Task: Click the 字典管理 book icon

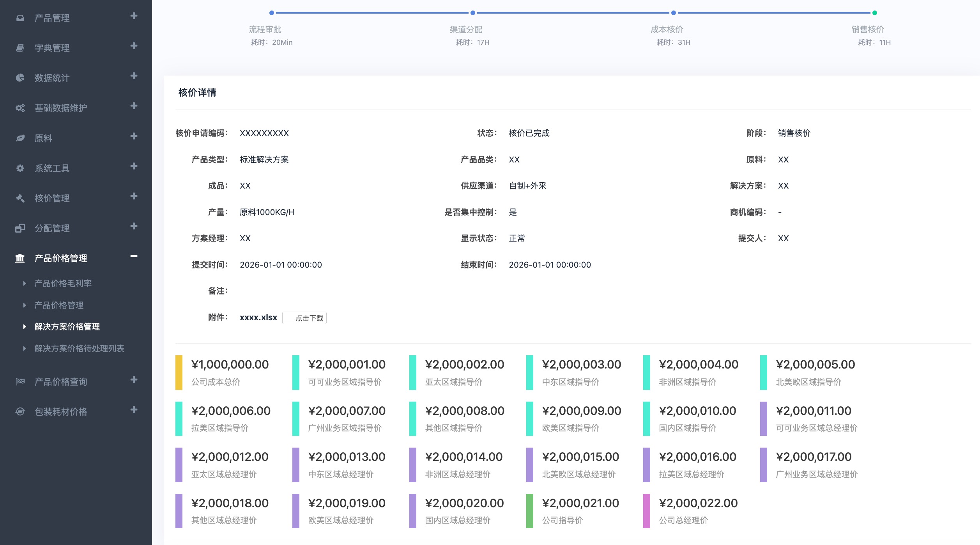Action: click(20, 48)
